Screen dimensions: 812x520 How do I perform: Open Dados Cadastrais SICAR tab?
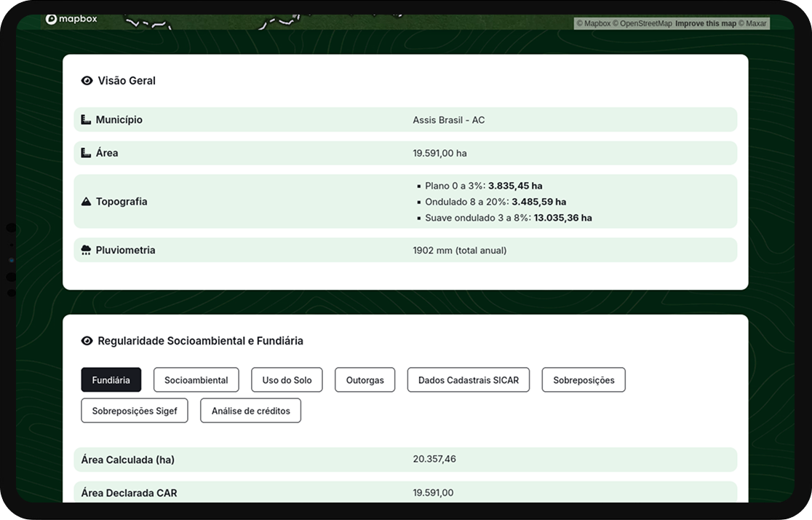pyautogui.click(x=468, y=380)
